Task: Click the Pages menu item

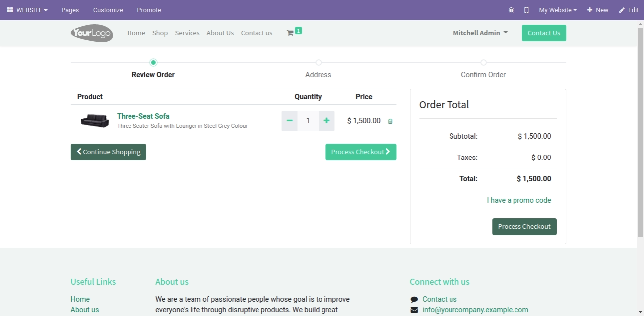Action: coord(70,10)
